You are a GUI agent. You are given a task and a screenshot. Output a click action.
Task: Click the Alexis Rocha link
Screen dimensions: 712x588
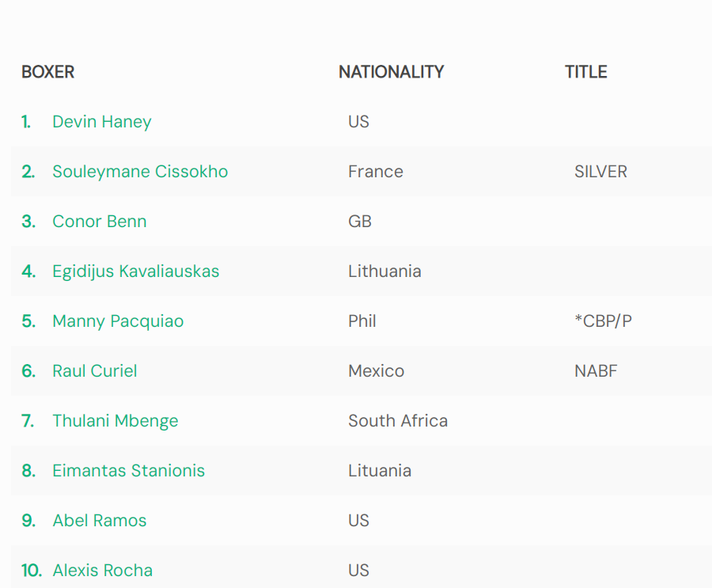[x=103, y=571]
